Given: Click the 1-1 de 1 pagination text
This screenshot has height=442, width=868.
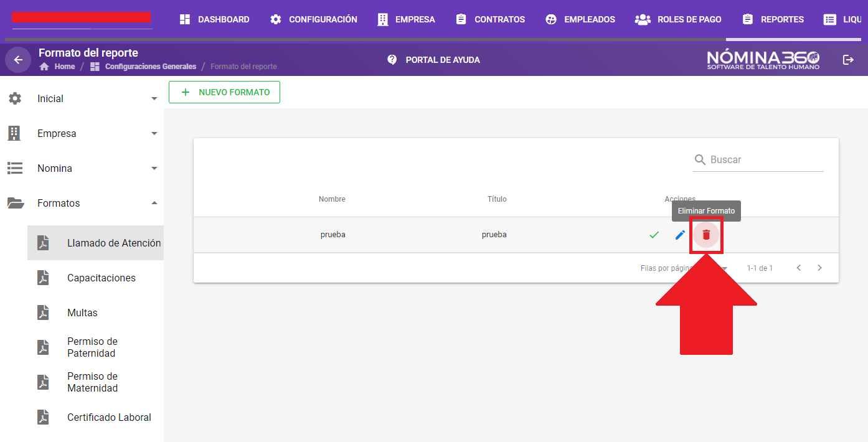Looking at the screenshot, I should point(760,268).
